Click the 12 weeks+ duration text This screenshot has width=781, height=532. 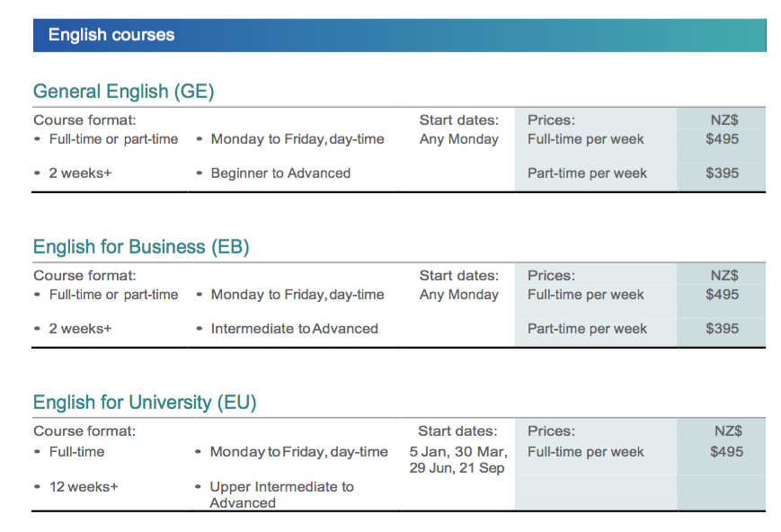[84, 486]
